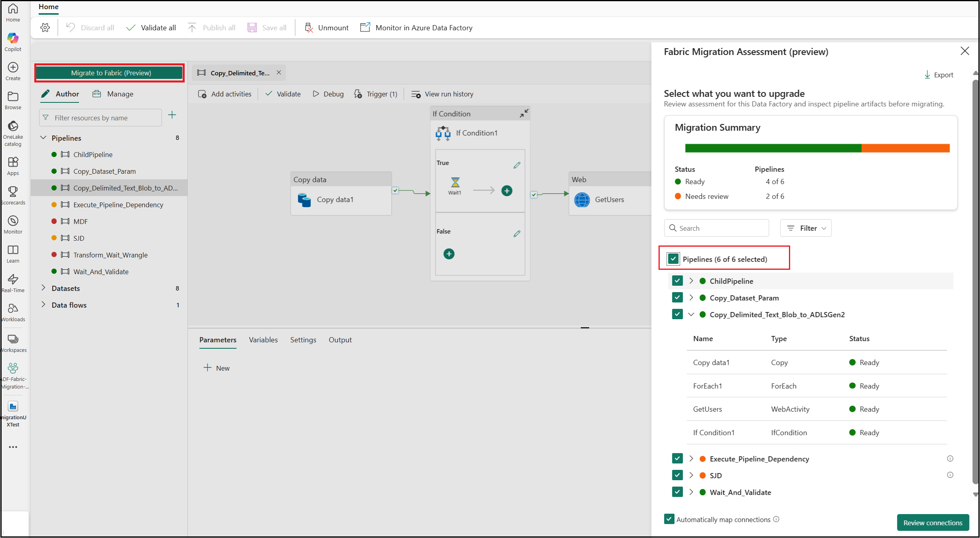Screen dimensions: 980x538
Task: Click Unmount in the toolbar
Action: 327,27
